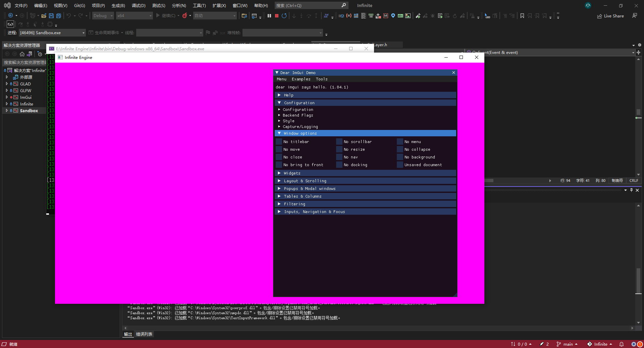The width and height of the screenshot is (644, 348).
Task: Click the ImGui Demo resize grip corner
Action: 455,294
